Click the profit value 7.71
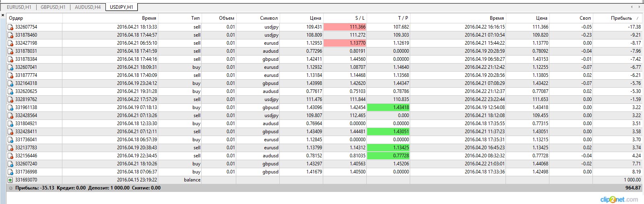 pyautogui.click(x=636, y=164)
